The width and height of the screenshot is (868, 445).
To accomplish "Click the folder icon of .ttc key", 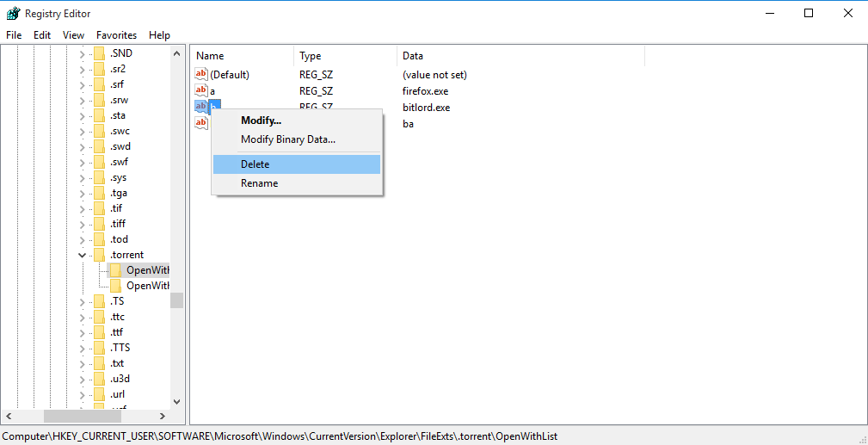I will point(99,317).
